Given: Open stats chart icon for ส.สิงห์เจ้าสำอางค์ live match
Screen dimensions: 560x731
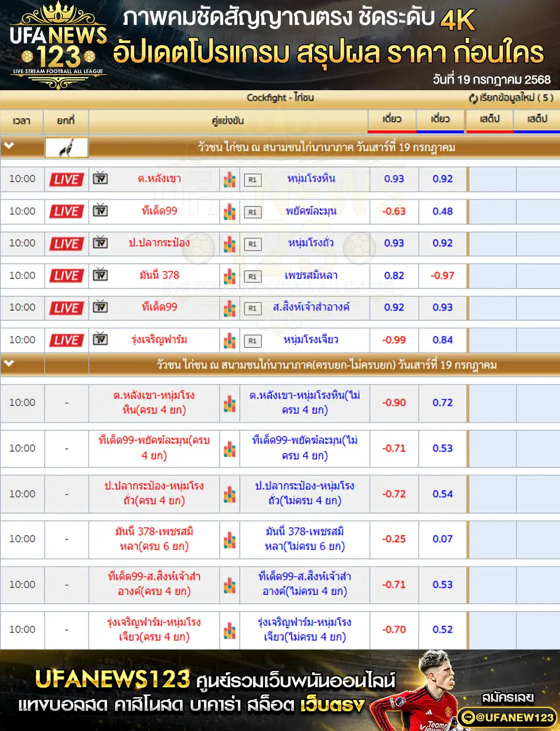Looking at the screenshot, I should click(230, 308).
